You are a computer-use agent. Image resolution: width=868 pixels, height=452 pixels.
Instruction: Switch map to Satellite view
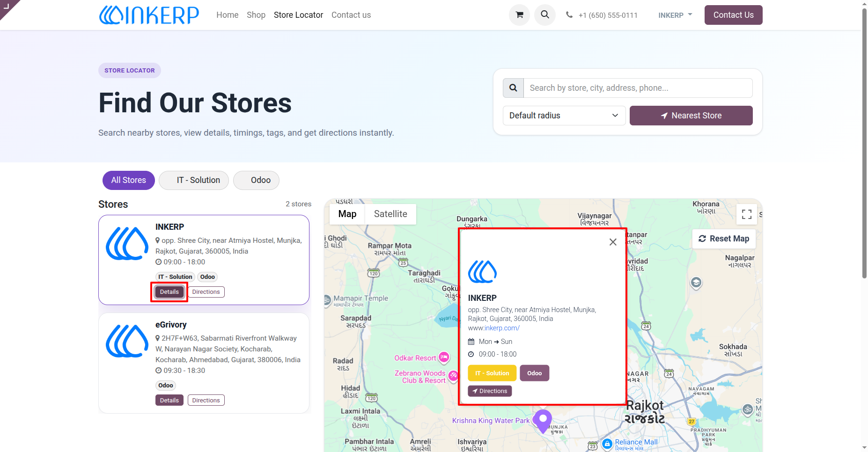click(x=390, y=214)
